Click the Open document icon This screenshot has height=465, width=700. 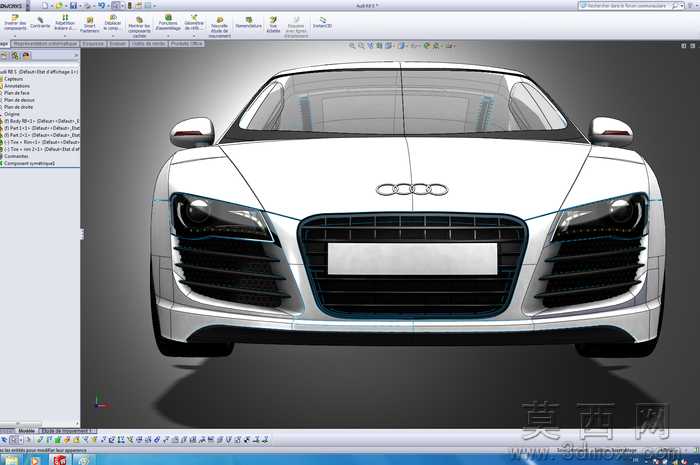pyautogui.click(x=59, y=6)
